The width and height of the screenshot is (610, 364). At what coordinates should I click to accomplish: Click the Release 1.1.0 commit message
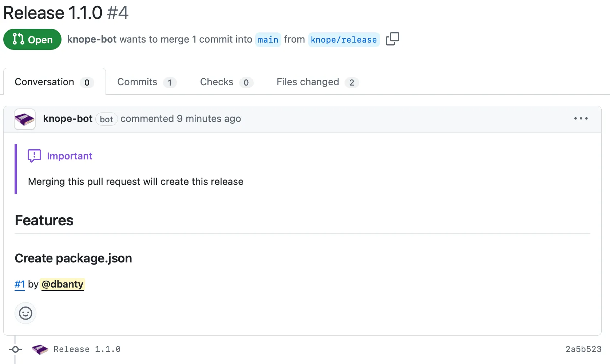tap(87, 349)
